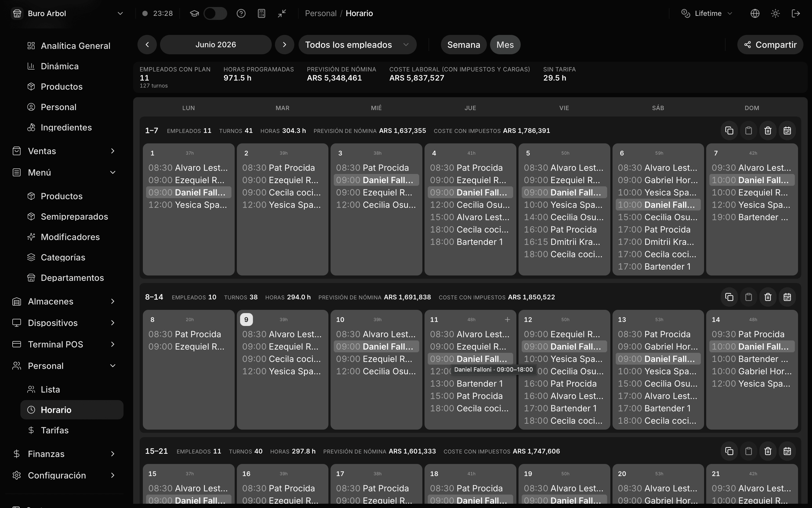Expand the Terminal POS section
This screenshot has height=508, width=812.
pyautogui.click(x=64, y=344)
